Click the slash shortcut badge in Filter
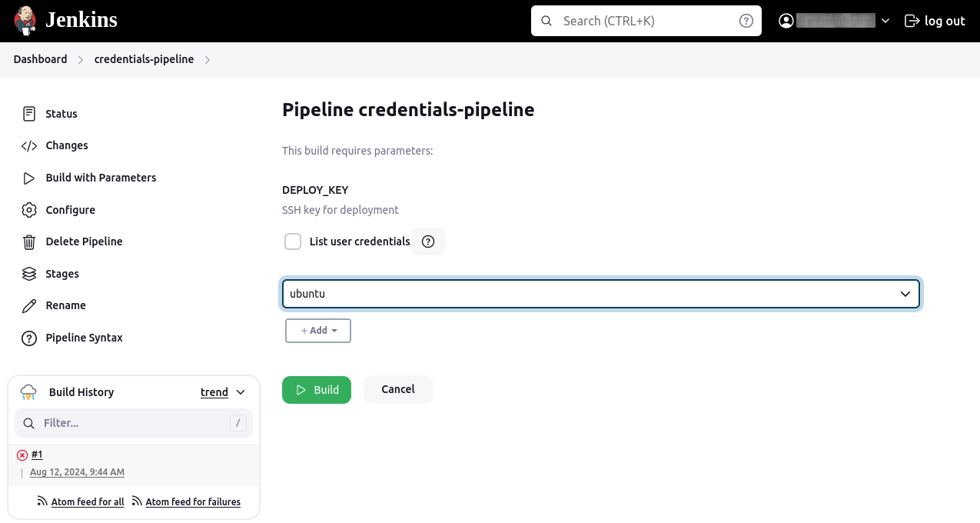Image resolution: width=980 pixels, height=523 pixels. coord(238,423)
